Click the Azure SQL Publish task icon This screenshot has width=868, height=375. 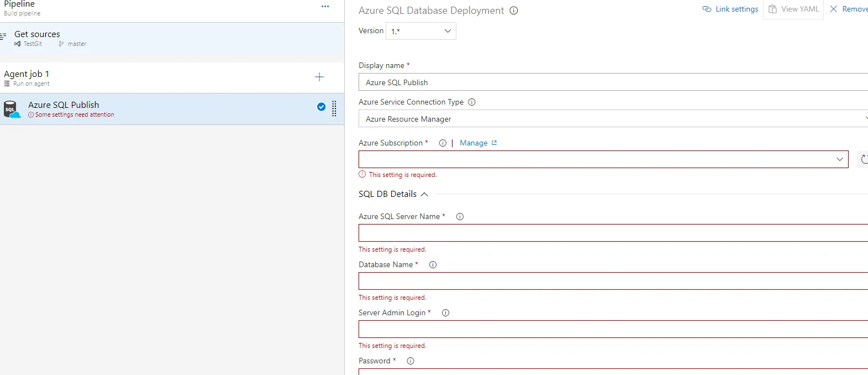click(x=12, y=109)
